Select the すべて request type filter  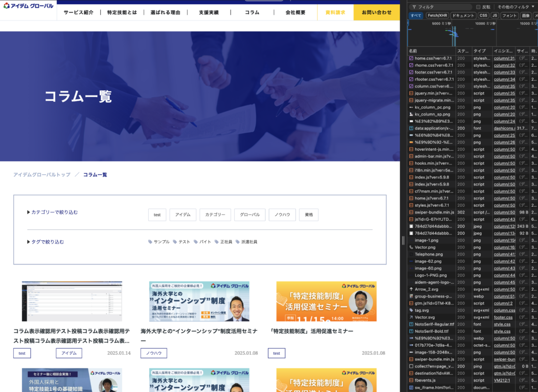point(416,15)
